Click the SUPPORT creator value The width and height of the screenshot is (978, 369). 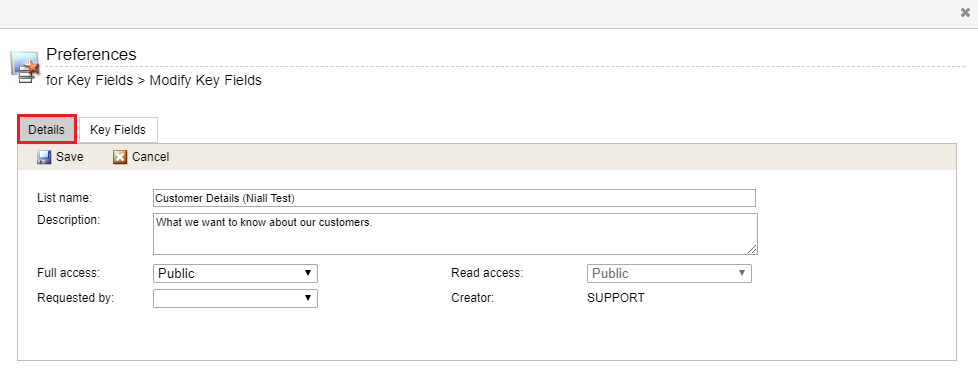[616, 298]
